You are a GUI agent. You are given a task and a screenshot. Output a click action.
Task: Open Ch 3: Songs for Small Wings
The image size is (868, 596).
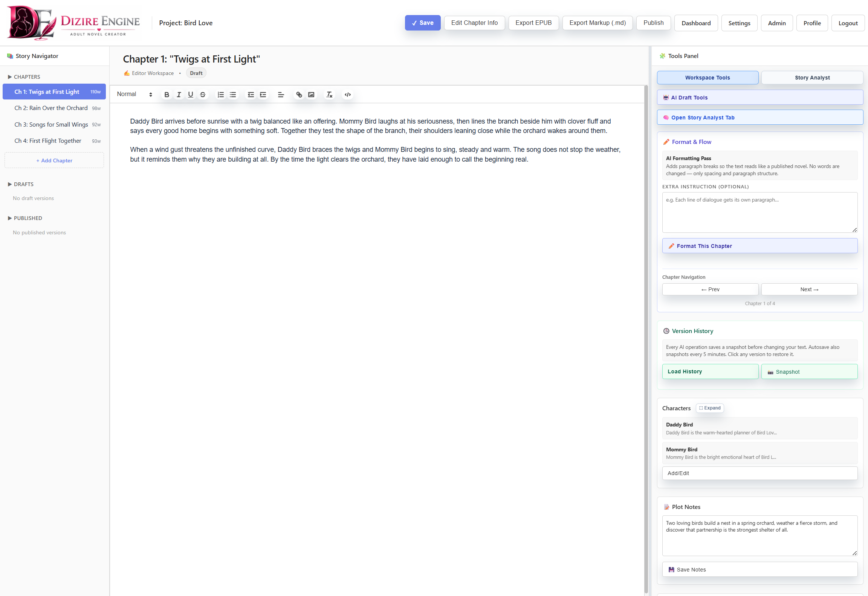(54, 125)
